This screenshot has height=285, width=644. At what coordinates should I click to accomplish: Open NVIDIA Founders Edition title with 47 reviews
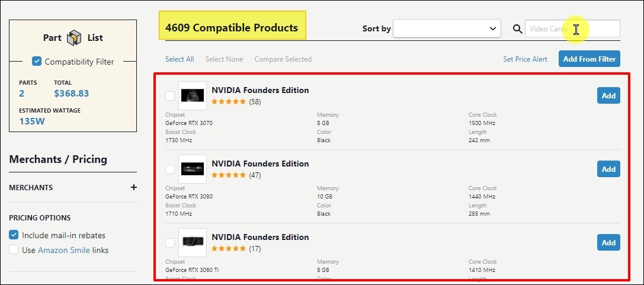[260, 164]
